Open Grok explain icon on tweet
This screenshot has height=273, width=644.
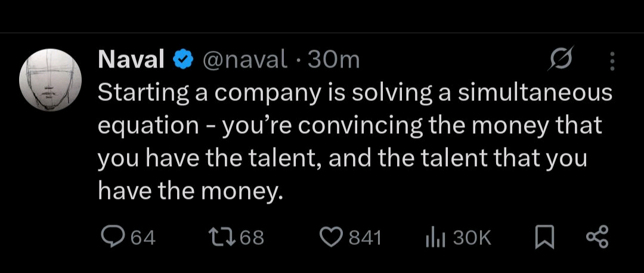(x=563, y=59)
